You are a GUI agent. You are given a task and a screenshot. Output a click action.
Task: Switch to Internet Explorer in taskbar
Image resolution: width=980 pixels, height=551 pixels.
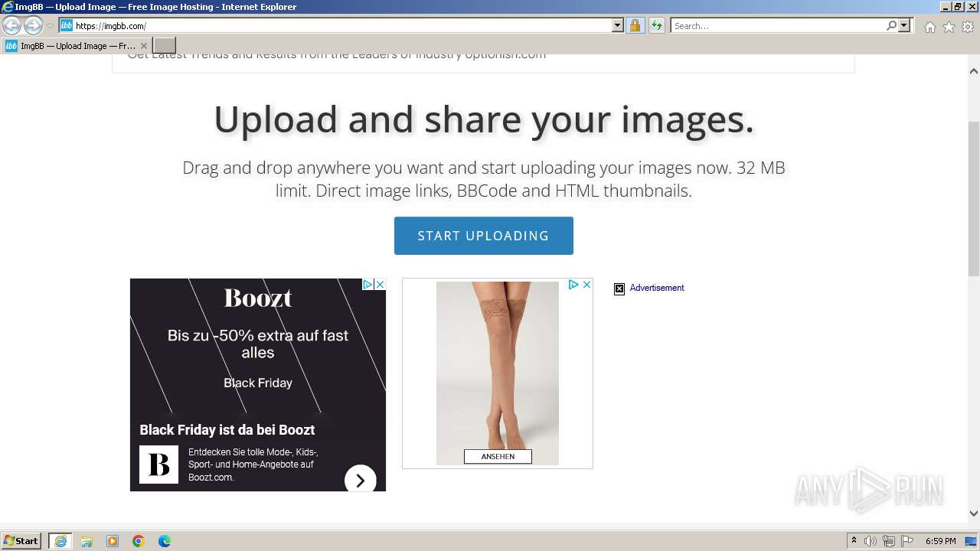(x=60, y=541)
